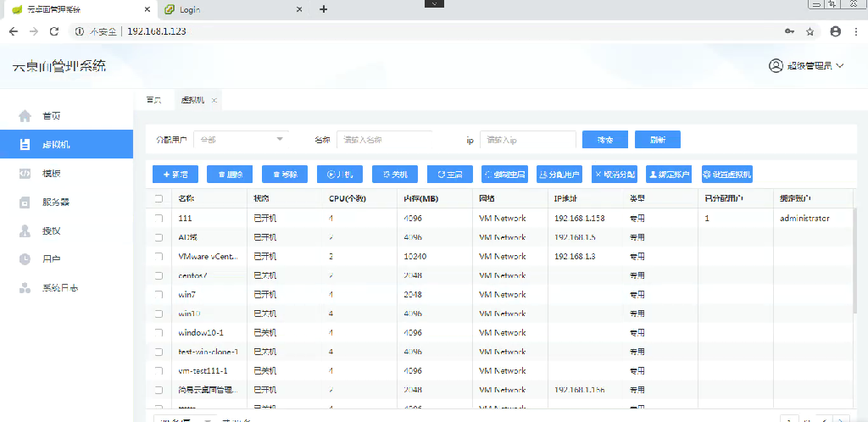This screenshot has width=868, height=422.
Task: Check the box for window10-1 row
Action: (159, 333)
